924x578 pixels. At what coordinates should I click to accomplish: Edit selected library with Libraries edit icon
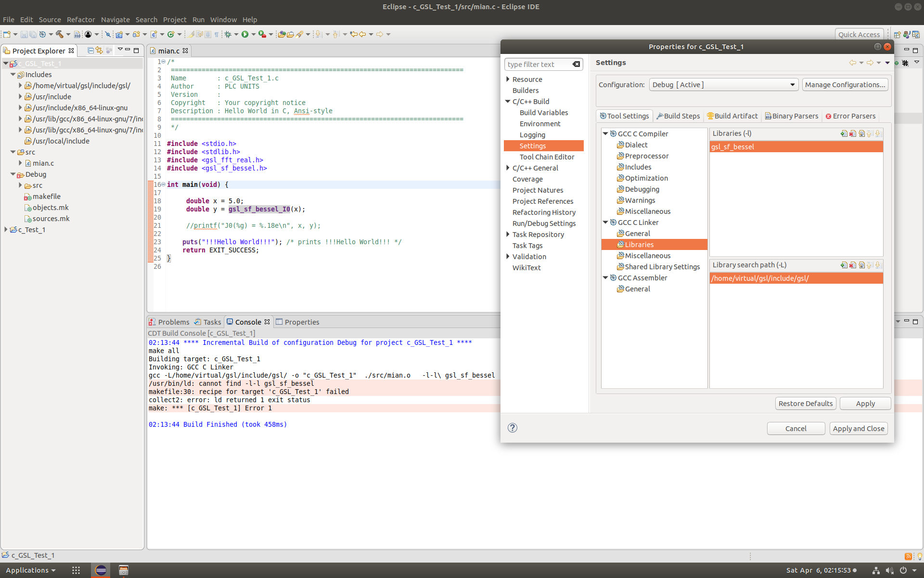click(x=861, y=133)
